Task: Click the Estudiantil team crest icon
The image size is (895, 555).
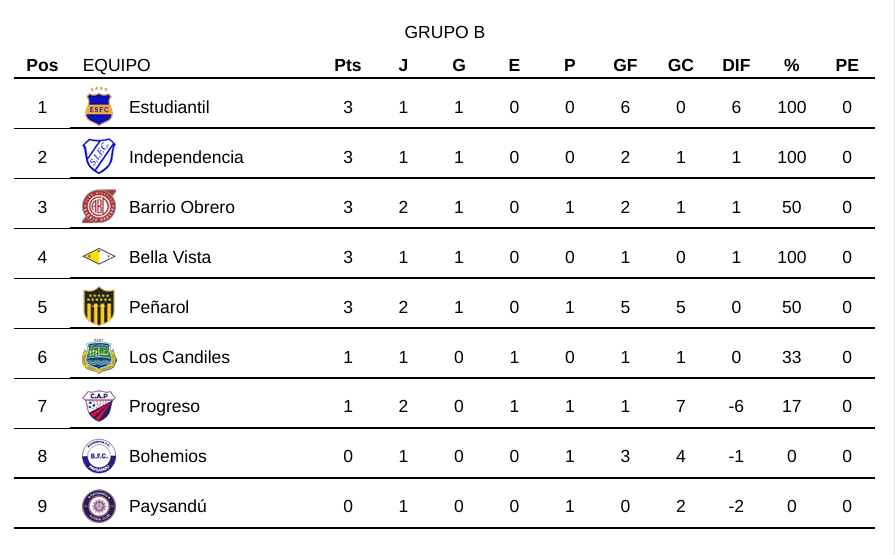Action: (x=99, y=107)
